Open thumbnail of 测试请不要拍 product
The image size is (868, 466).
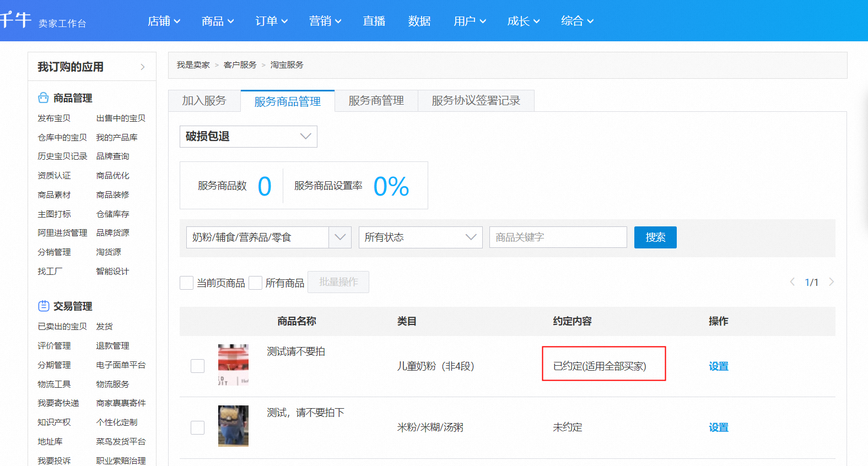tap(233, 365)
